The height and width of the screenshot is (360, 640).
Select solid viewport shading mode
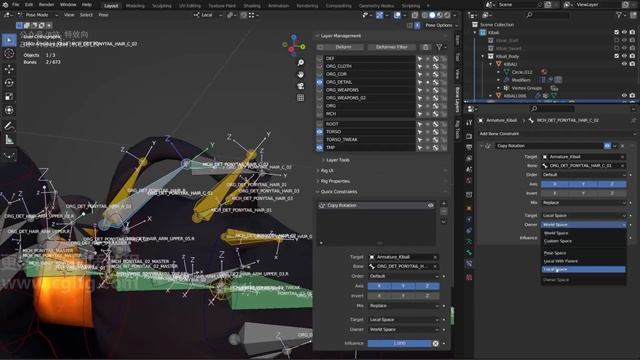[x=432, y=15]
